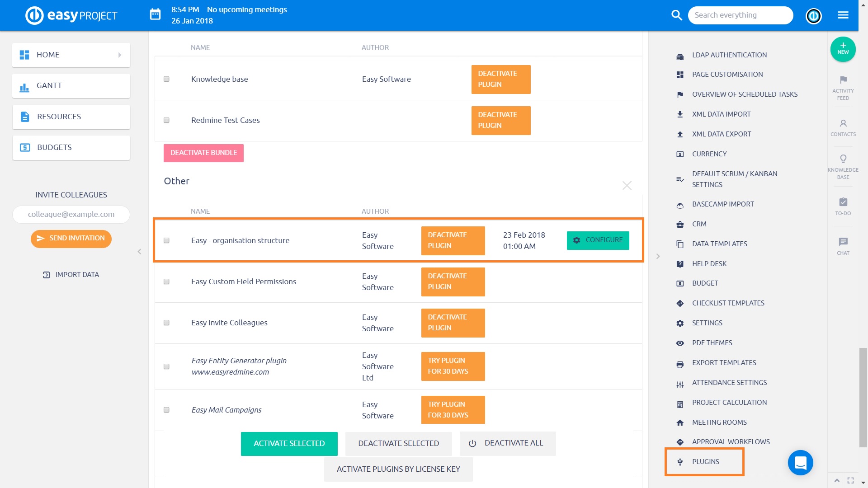Check the Easy Mail Campaigns checkbox
868x488 pixels.
click(166, 410)
